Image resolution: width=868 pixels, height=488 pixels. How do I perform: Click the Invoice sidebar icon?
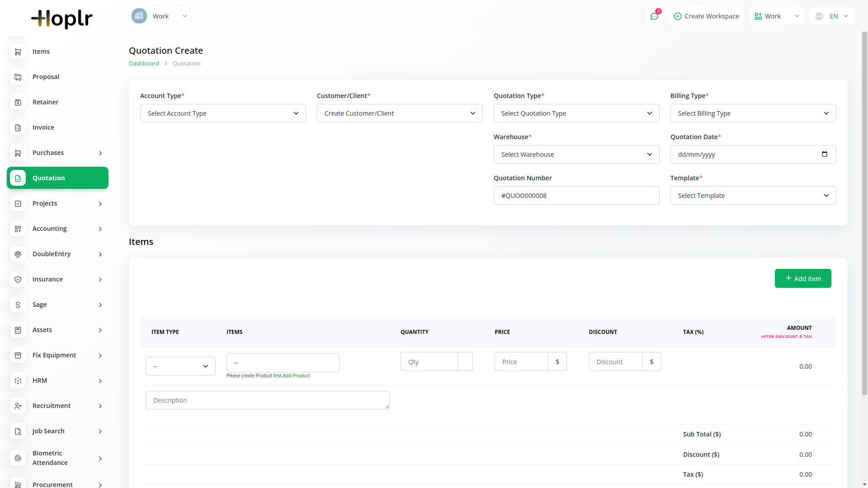pos(18,127)
